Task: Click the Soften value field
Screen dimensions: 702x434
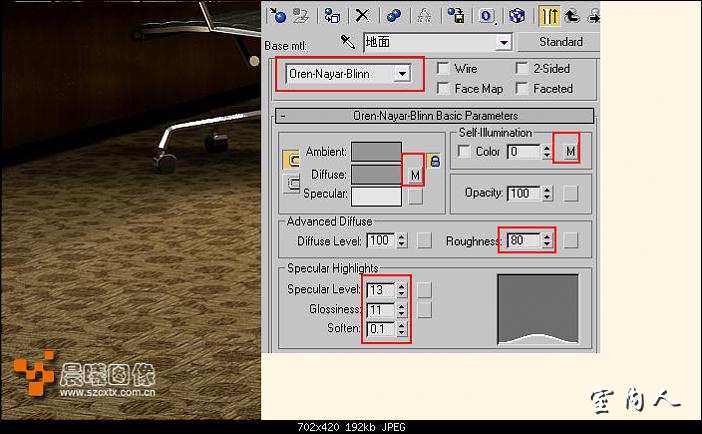Action: (x=381, y=329)
